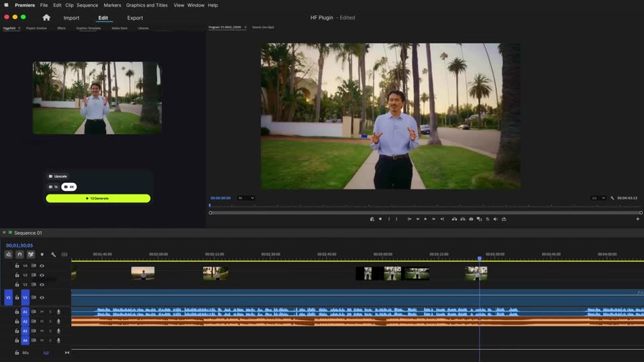Select the 4K upscale option
Image resolution: width=644 pixels, height=362 pixels.
click(69, 187)
